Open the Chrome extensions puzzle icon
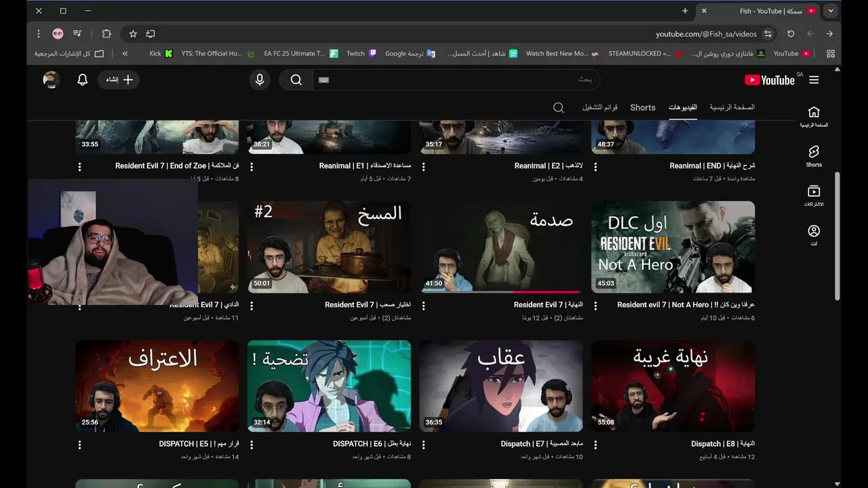 106,34
